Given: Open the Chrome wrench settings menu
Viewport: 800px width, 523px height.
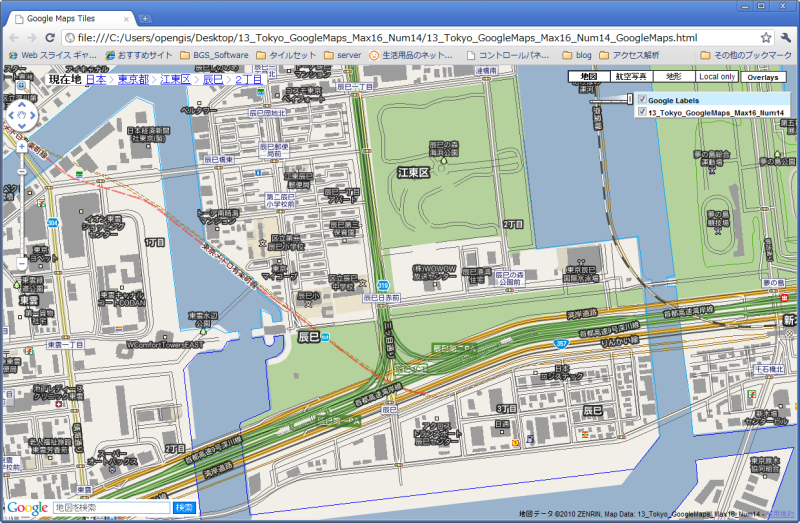Looking at the screenshot, I should [x=786, y=37].
